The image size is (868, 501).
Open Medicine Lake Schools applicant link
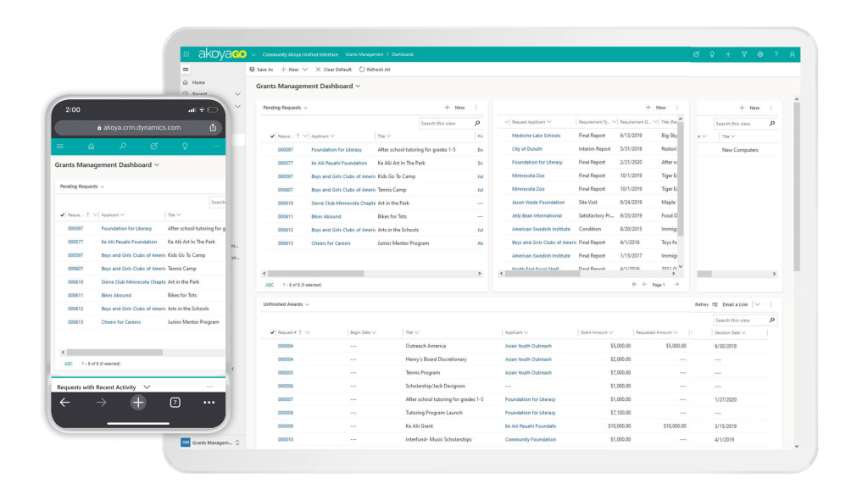536,136
